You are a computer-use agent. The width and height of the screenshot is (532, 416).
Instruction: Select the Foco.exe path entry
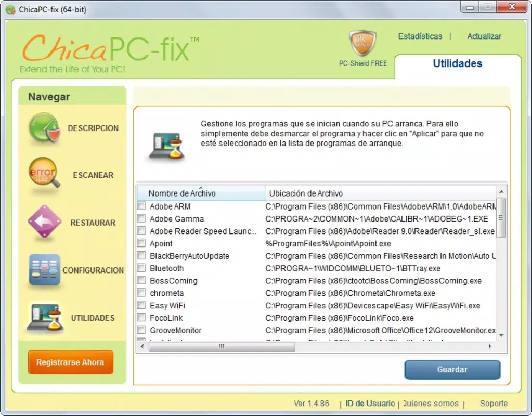339,318
